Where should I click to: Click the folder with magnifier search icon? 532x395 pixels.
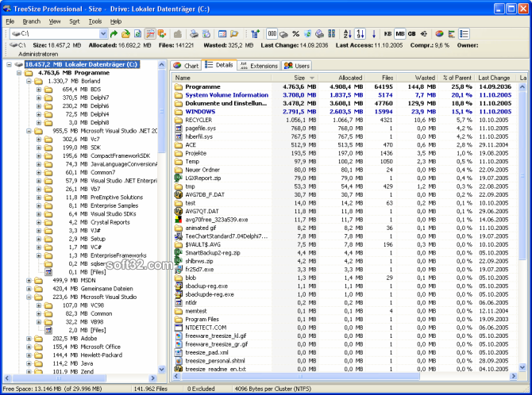234,34
